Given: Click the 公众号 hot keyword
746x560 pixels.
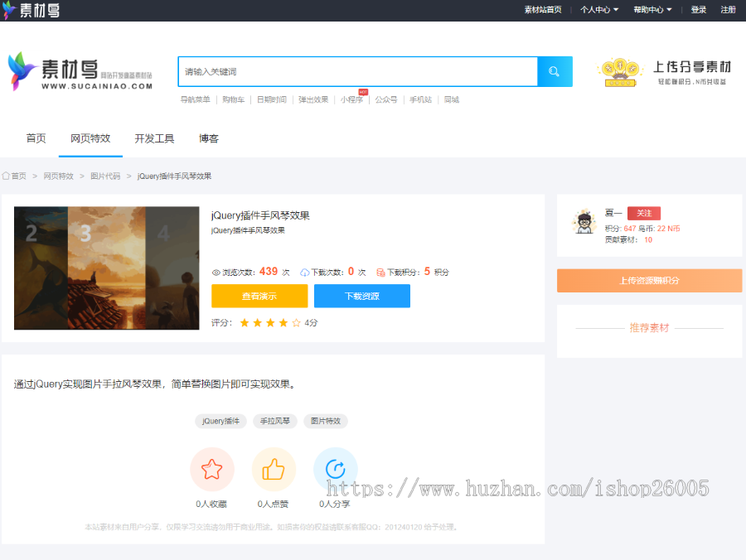Looking at the screenshot, I should click(386, 99).
